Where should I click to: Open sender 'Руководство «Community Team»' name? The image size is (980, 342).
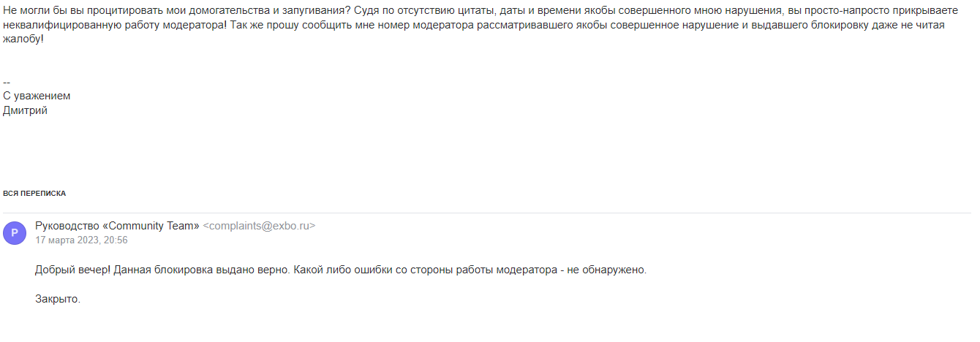click(117, 226)
